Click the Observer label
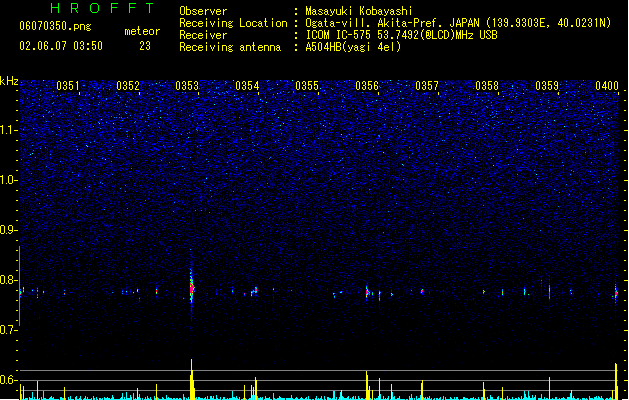The image size is (629, 400). [203, 11]
